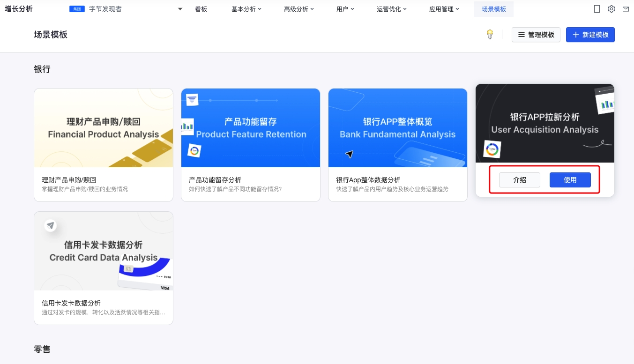
Task: Open the 理财产品申购/赎回 template thumbnail
Action: [x=104, y=128]
